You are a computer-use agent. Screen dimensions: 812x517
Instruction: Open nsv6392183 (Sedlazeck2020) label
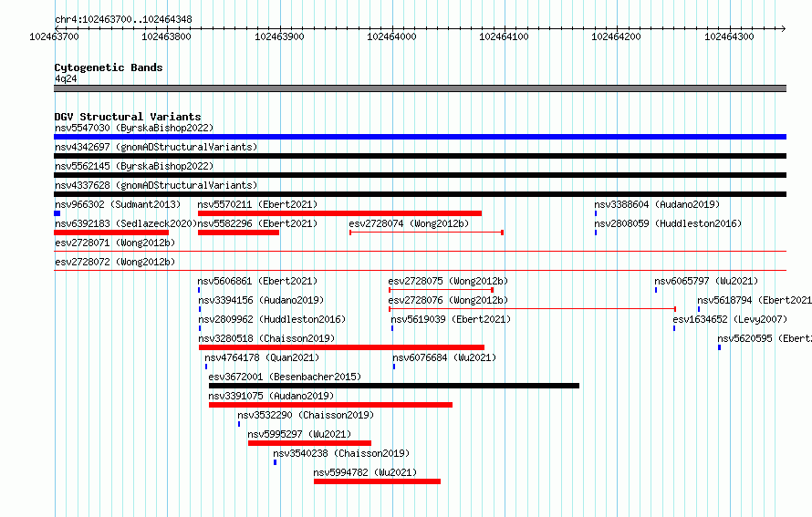126,223
